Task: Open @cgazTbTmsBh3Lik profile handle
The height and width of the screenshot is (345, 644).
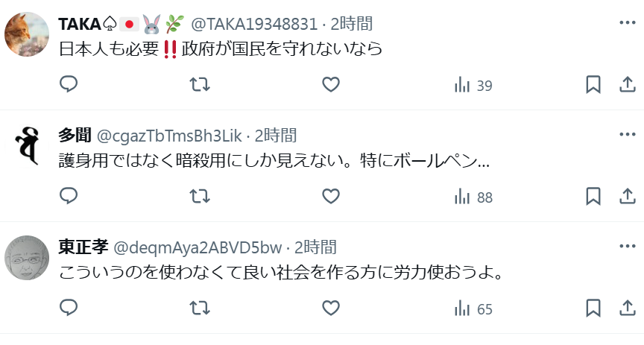Action: [169, 136]
